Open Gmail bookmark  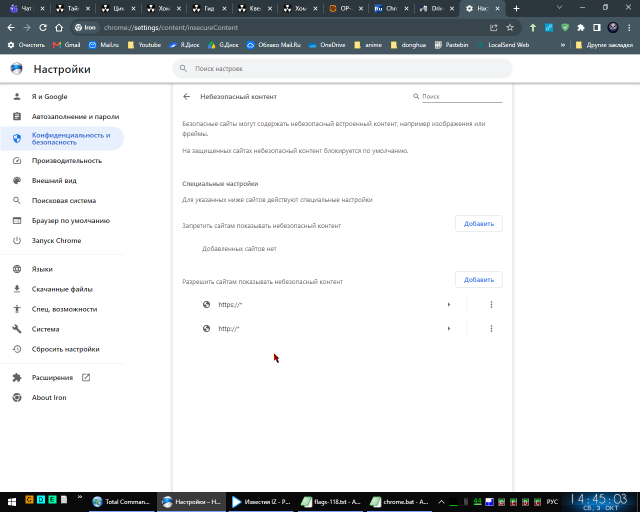67,45
